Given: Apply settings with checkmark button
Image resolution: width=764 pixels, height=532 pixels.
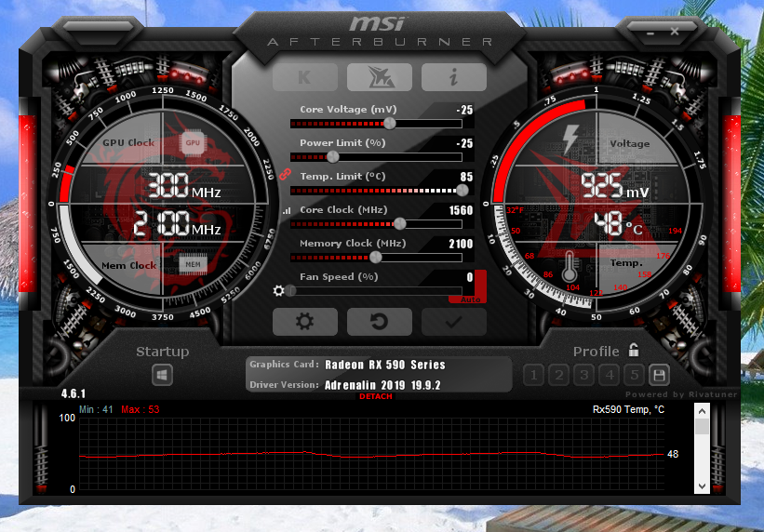Looking at the screenshot, I should tap(453, 322).
